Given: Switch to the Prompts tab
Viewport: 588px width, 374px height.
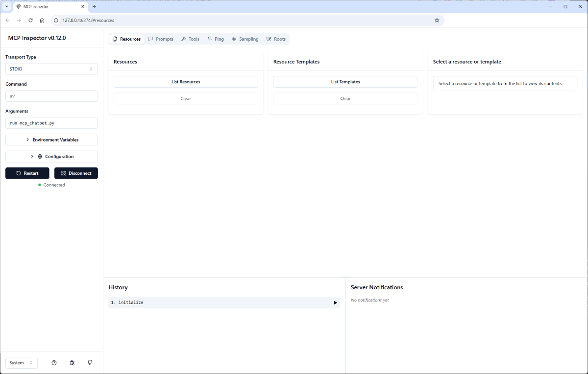Looking at the screenshot, I should tap(161, 39).
